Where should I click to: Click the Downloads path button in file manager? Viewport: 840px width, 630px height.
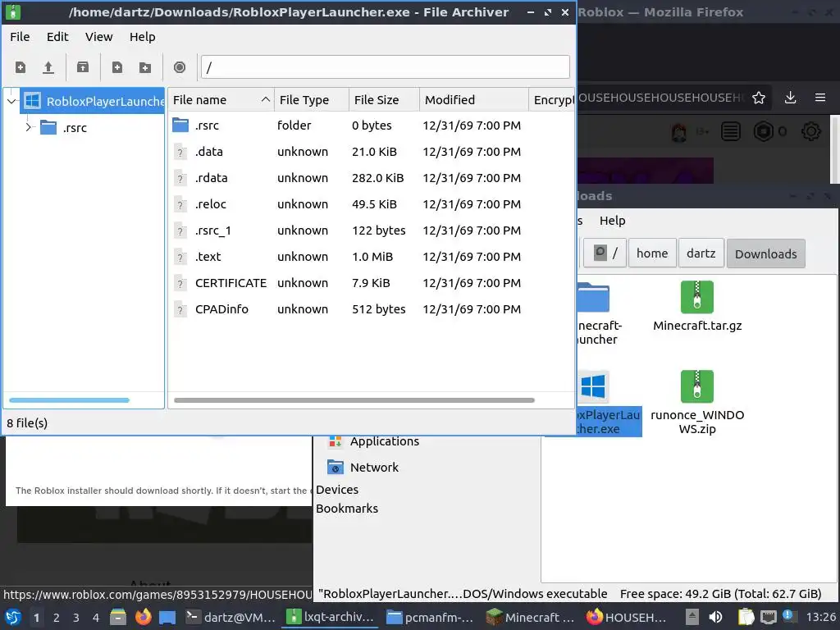click(x=765, y=254)
